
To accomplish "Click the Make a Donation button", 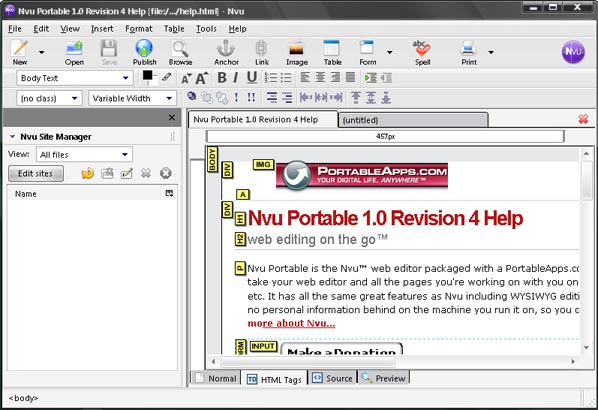I will [x=341, y=349].
